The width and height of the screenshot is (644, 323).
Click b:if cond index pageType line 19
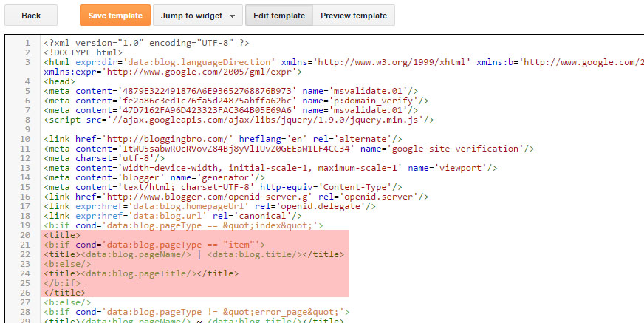coord(184,225)
